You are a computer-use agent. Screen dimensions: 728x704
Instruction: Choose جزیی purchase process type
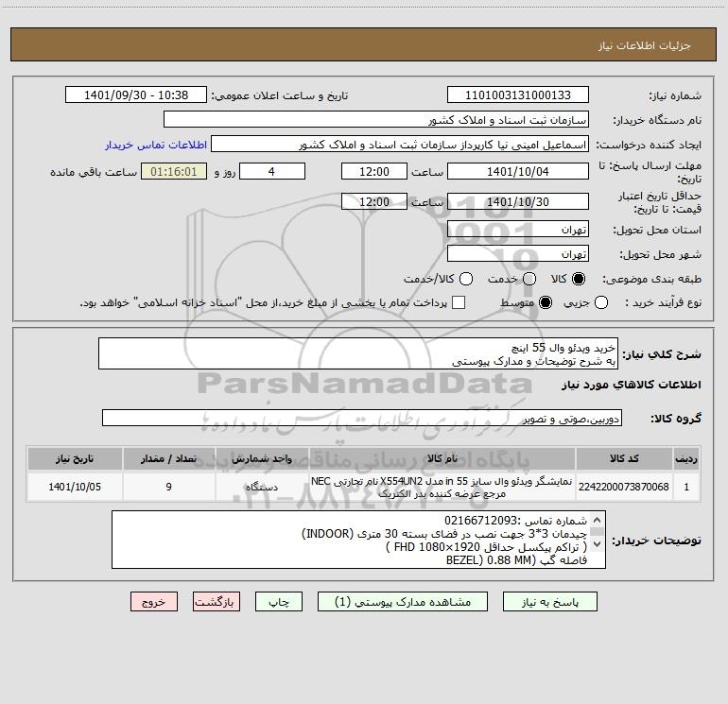coord(600,302)
